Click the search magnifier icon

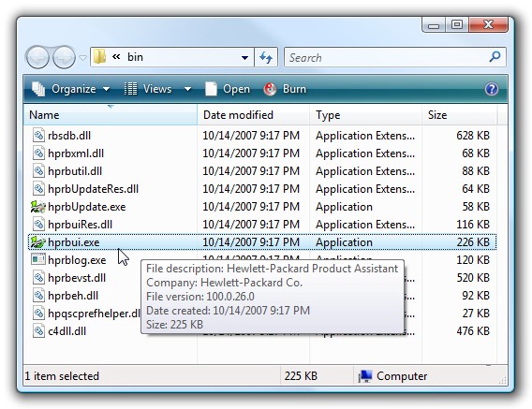click(495, 57)
